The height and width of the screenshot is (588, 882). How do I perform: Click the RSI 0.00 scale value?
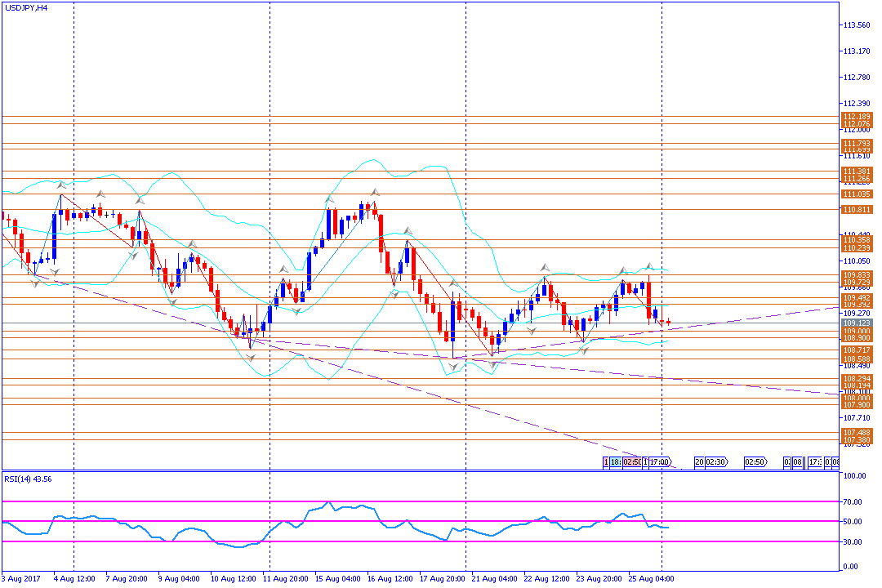852,568
